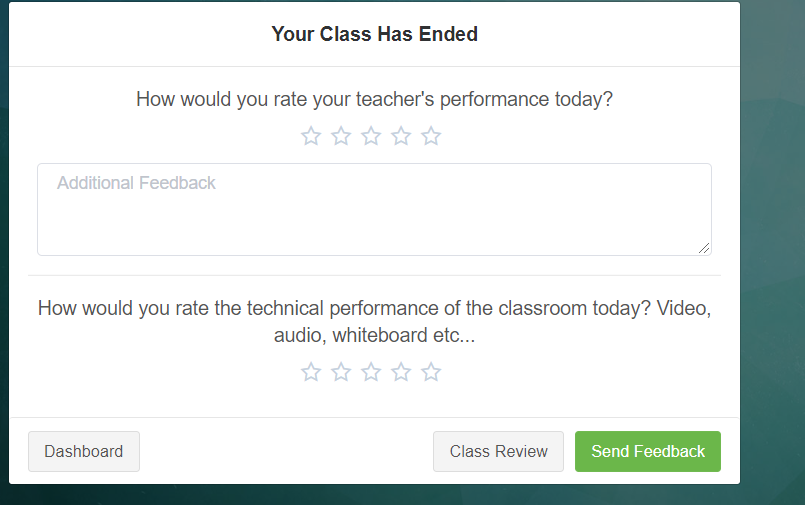Click the "Your Class Has Ended" heading
Image resolution: width=805 pixels, height=505 pixels.
[x=375, y=34]
